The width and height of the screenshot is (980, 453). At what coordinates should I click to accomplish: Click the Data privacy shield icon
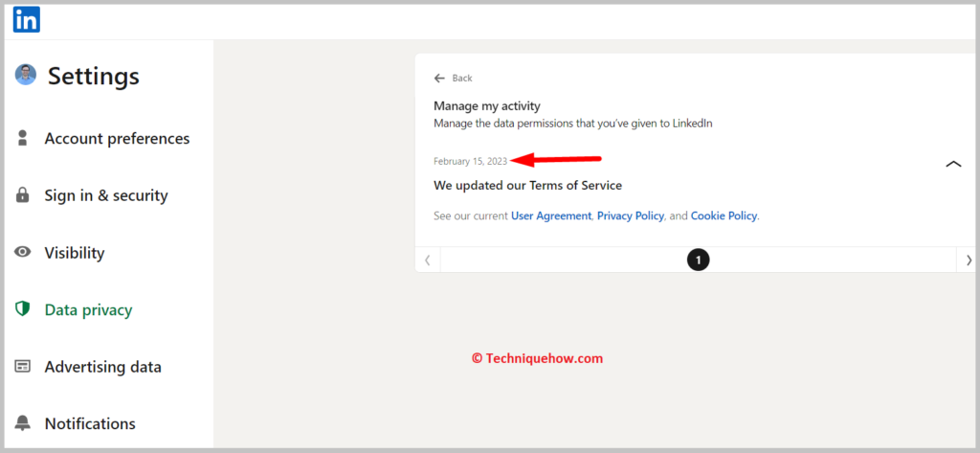[x=23, y=309]
